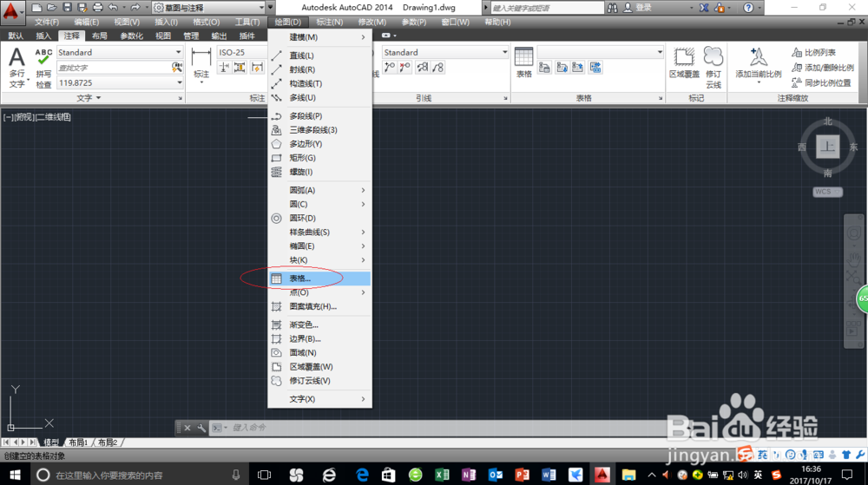The width and height of the screenshot is (868, 485).
Task: Open the Windows Start button
Action: tap(15, 475)
